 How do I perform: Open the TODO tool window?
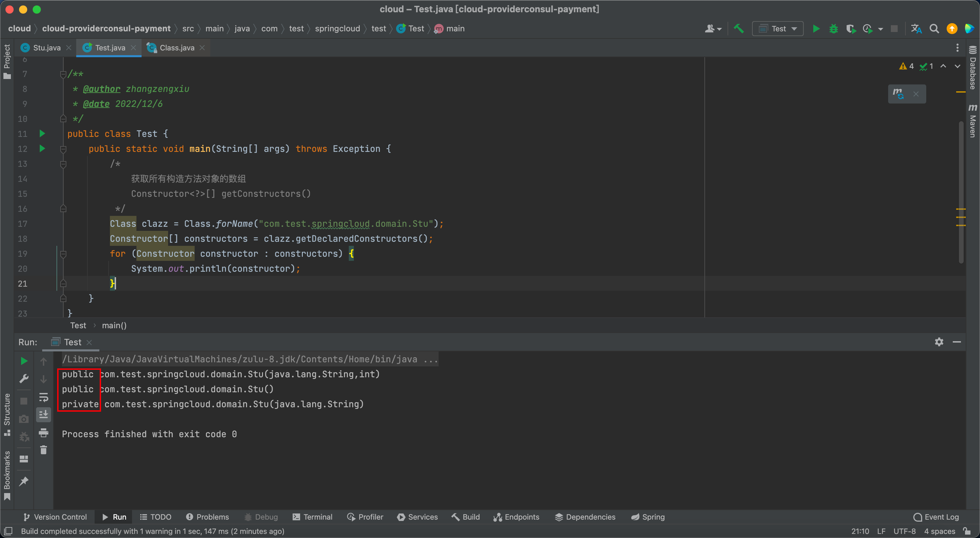tap(156, 517)
